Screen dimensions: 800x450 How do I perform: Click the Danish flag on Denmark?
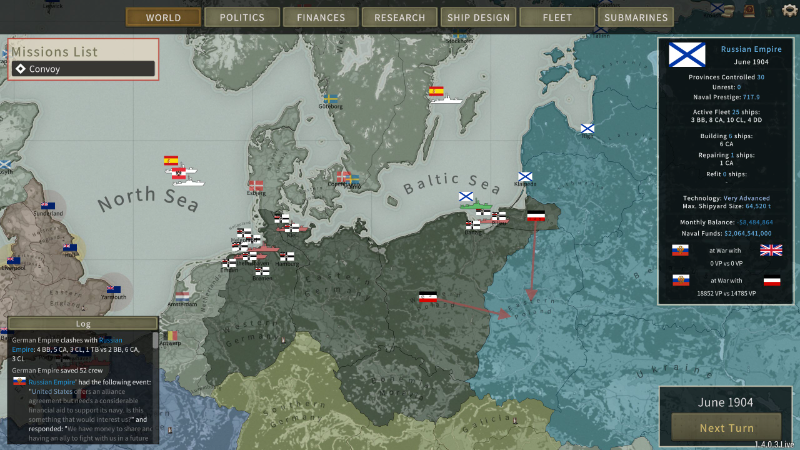tap(256, 186)
